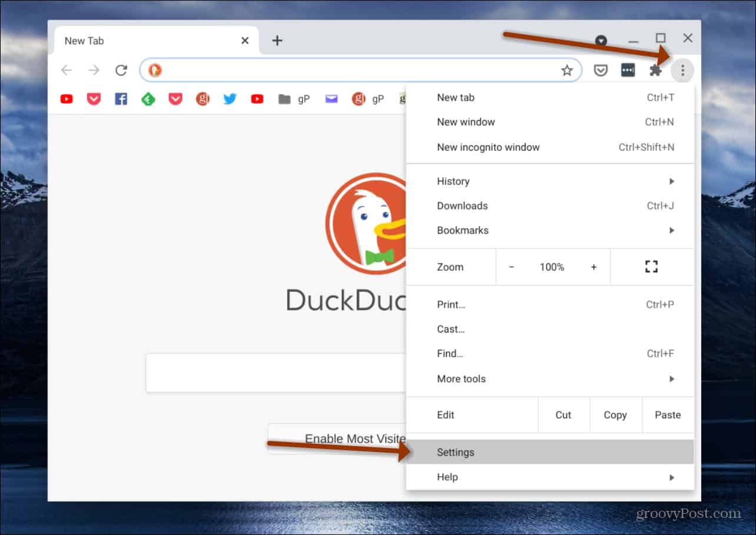Choose New window in the menu
The image size is (756, 535).
[550, 122]
